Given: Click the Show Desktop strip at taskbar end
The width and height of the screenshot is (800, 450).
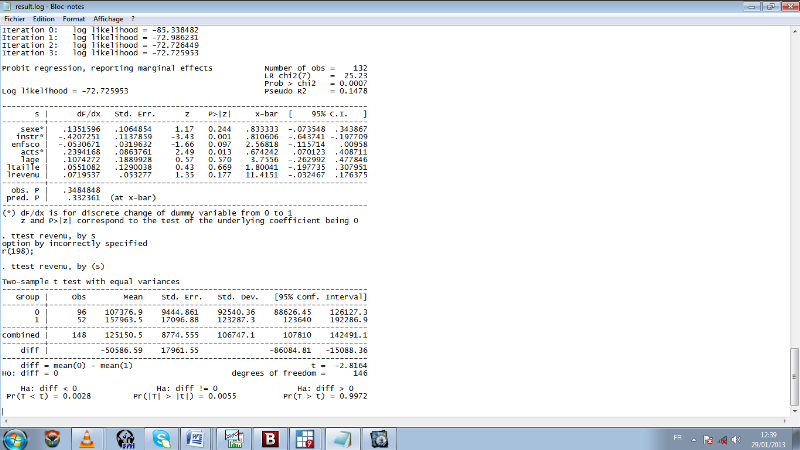Looking at the screenshot, I should (x=796, y=439).
